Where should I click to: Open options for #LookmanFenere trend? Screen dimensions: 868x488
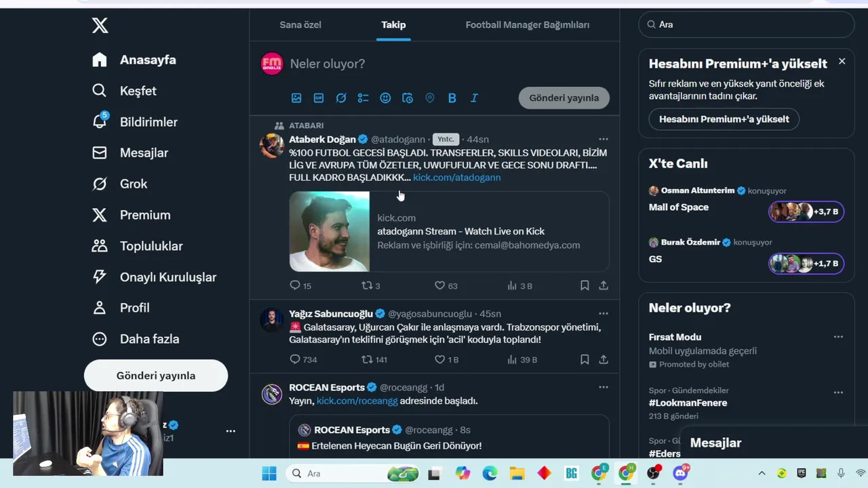click(838, 392)
